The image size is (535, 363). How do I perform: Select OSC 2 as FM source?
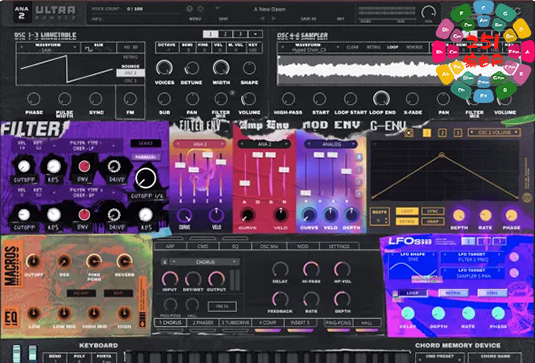tap(130, 73)
